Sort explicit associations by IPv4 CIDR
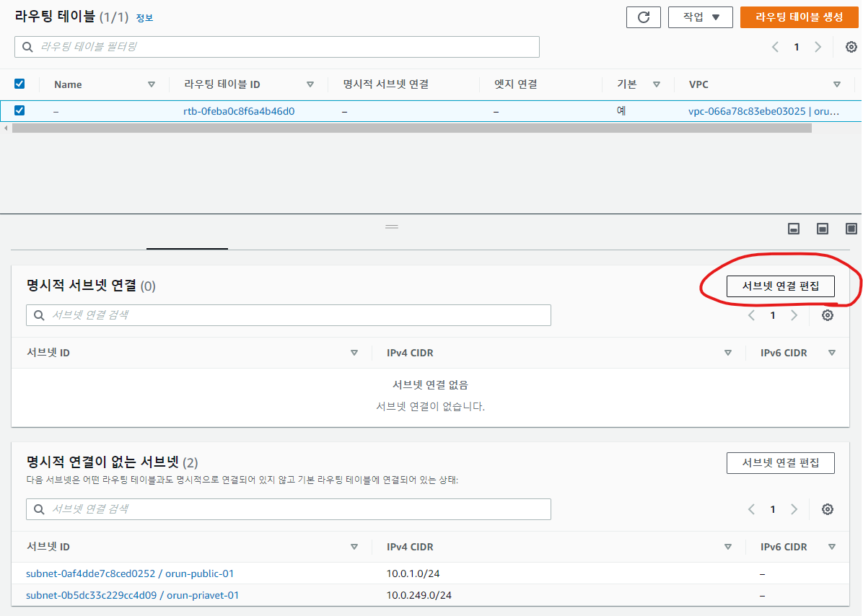 tap(727, 353)
